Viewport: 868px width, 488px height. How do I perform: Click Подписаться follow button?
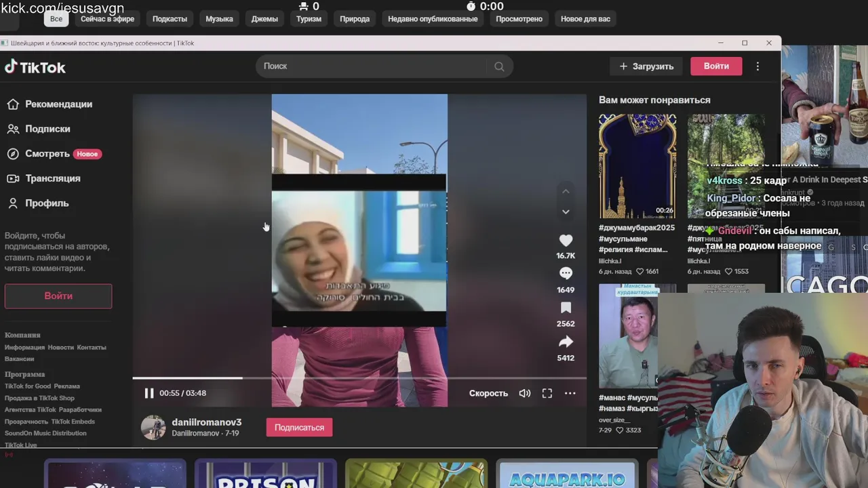(299, 428)
